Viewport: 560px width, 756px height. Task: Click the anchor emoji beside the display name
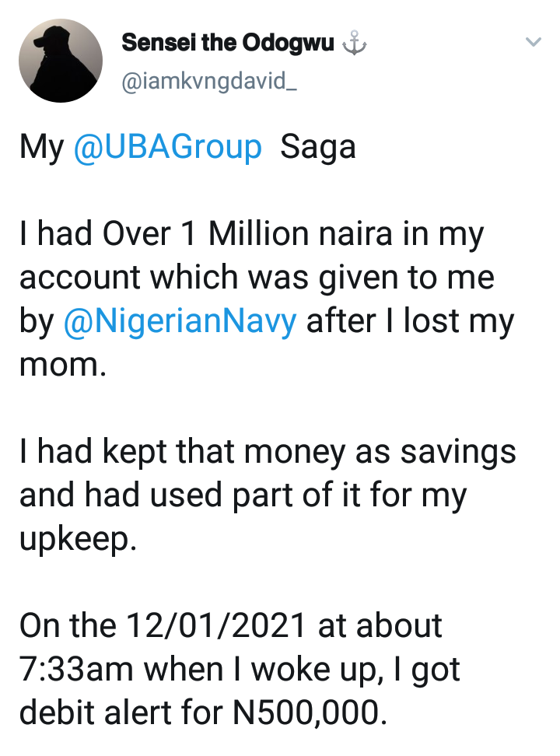point(354,43)
